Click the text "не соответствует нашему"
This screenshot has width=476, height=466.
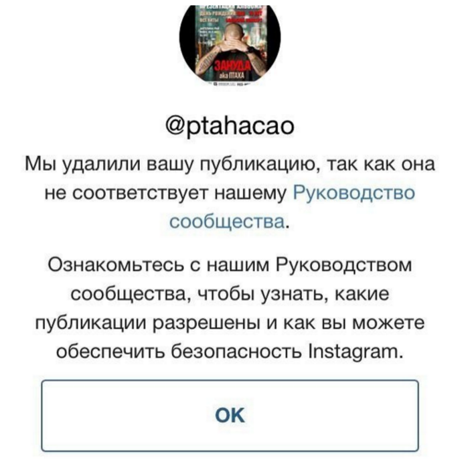(x=166, y=193)
